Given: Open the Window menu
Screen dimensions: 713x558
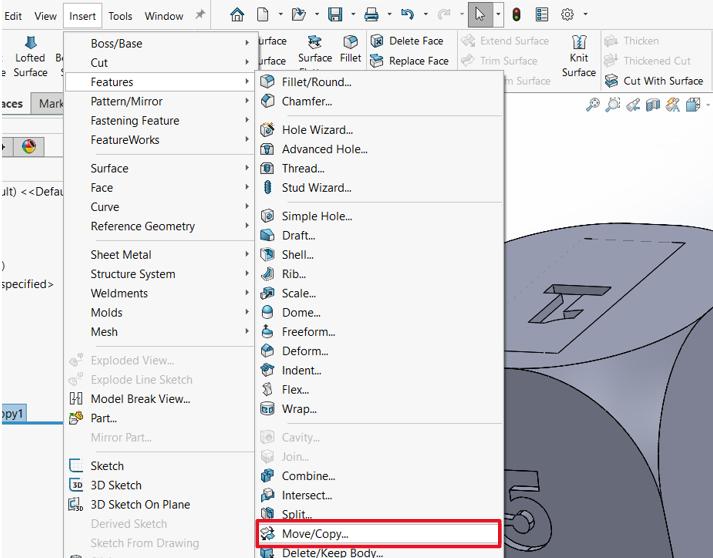Looking at the screenshot, I should [164, 16].
